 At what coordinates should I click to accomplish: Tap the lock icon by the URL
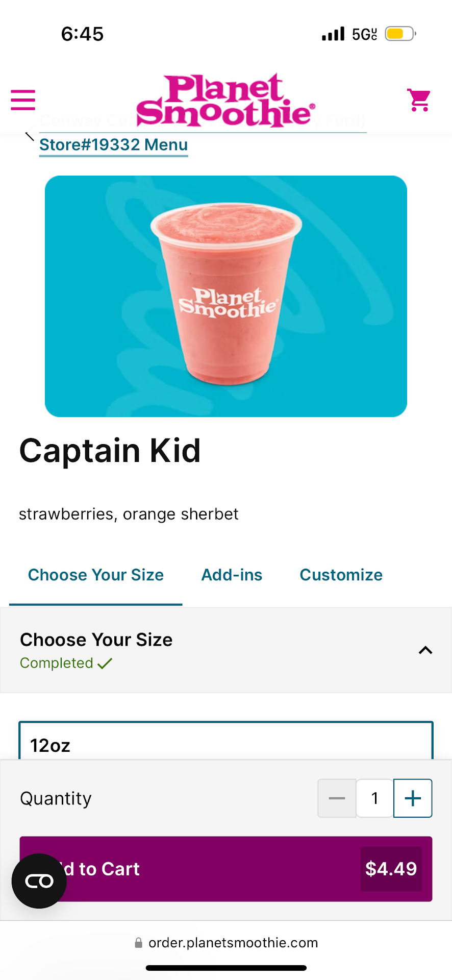[x=138, y=943]
